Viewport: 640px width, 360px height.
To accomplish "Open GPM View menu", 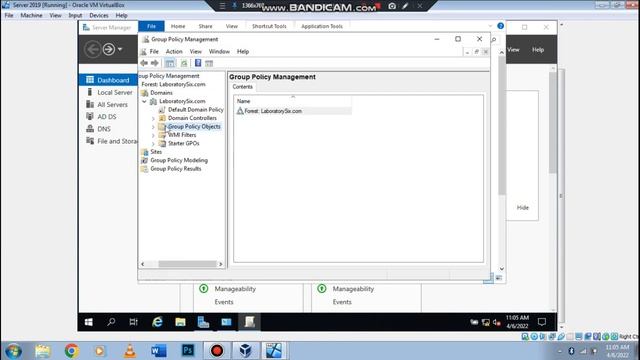I will (x=196, y=51).
